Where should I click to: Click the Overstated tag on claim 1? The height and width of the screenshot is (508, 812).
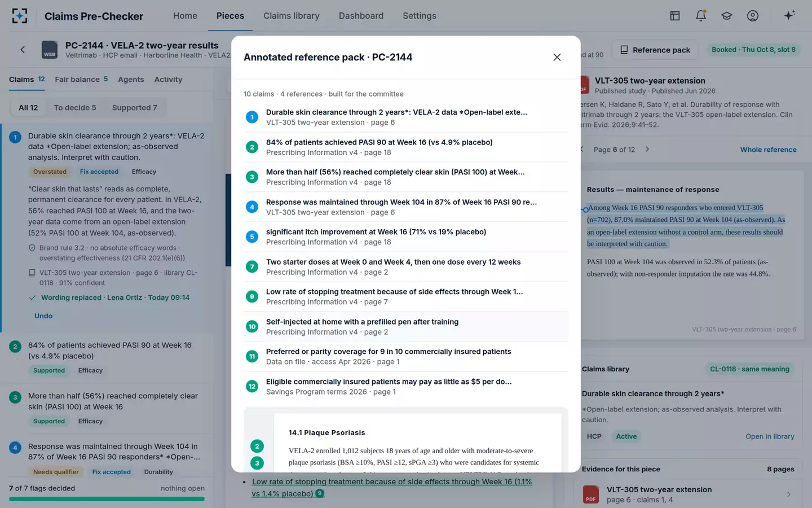pyautogui.click(x=50, y=172)
